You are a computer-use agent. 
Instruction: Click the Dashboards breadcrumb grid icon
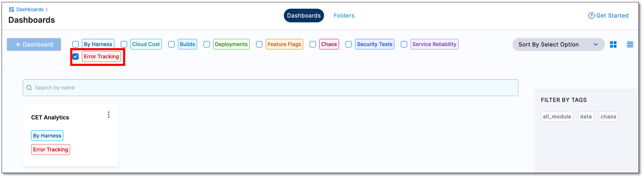[x=11, y=10]
